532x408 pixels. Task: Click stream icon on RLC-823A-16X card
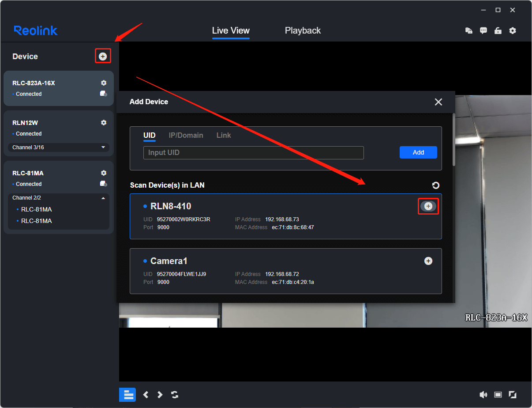point(104,94)
